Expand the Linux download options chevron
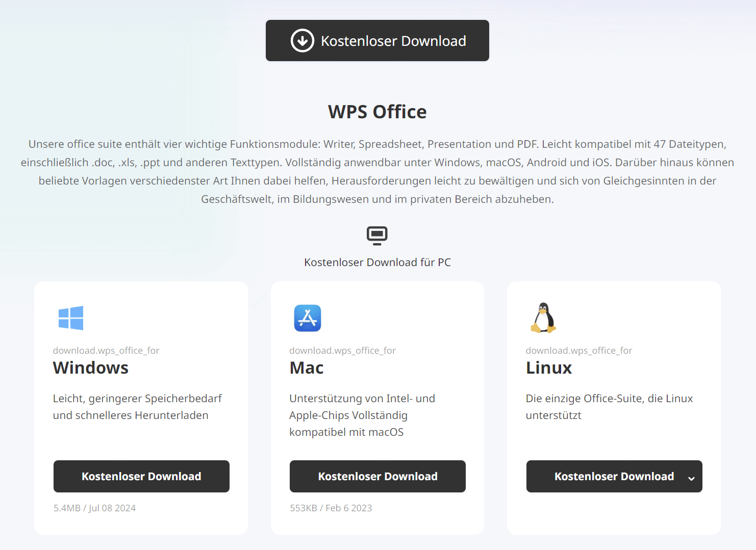Viewport: 756px width, 550px height. pos(691,478)
